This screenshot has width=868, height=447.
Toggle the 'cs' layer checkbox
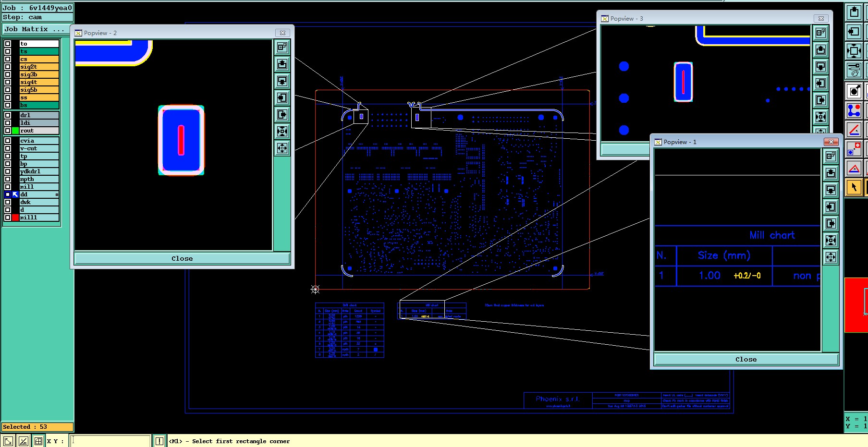(8, 59)
